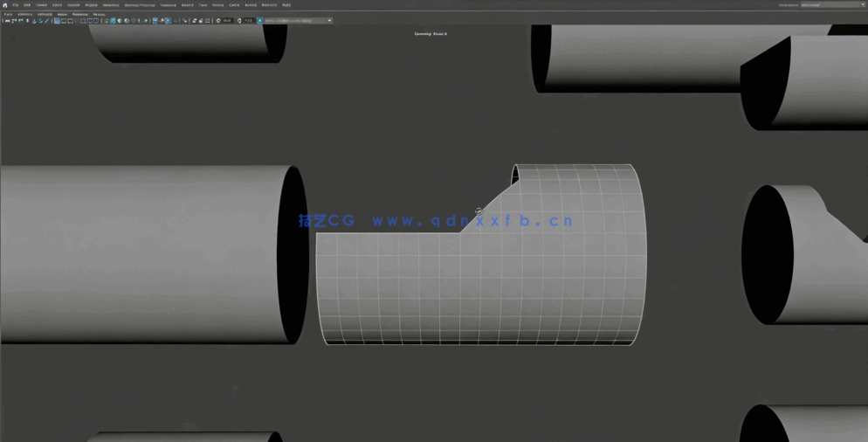Screen dimensions: 868x442
Task: Toggle the viewport grid display icon
Action: [57, 21]
